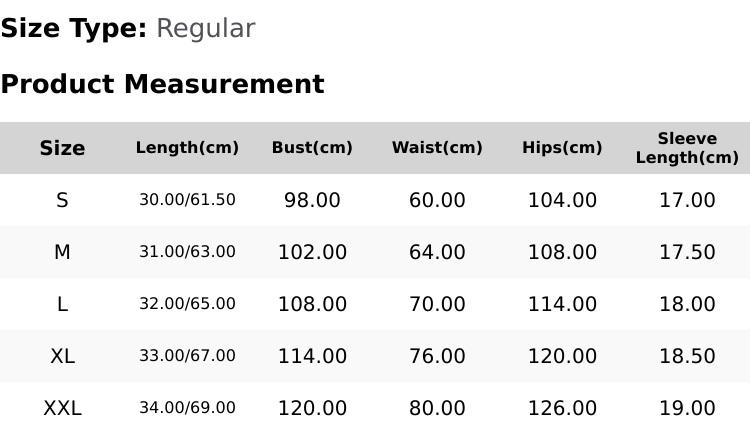The height and width of the screenshot is (434, 750).
Task: Click the Regular size type value
Action: click(206, 29)
